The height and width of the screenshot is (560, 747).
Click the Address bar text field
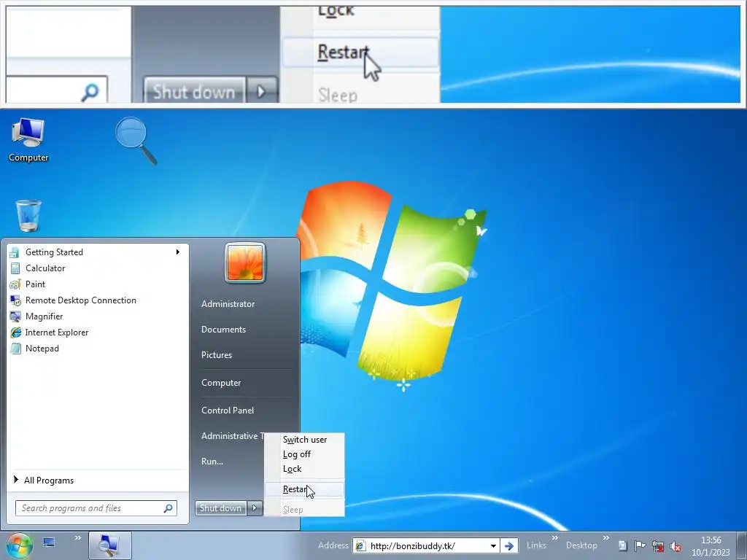(426, 545)
